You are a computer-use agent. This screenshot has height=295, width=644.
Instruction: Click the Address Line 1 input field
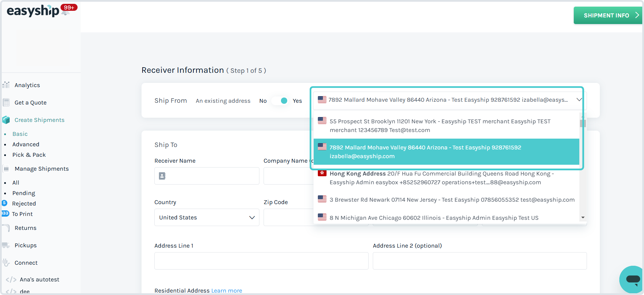(261, 261)
